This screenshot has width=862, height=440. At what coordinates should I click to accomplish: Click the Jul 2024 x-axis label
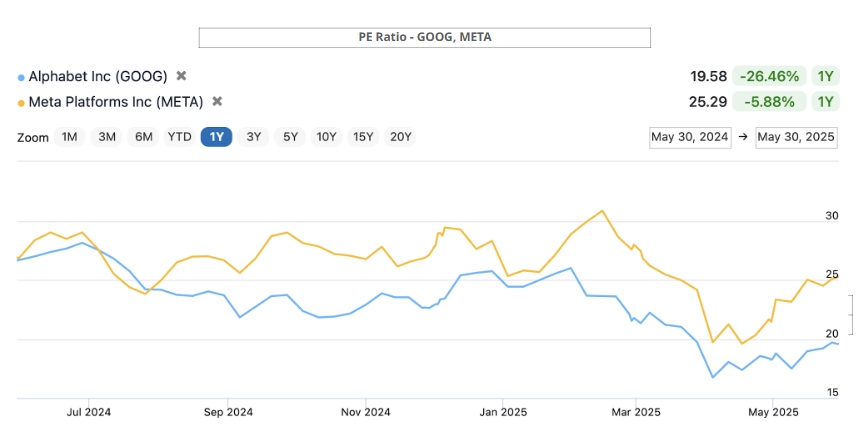pos(89,412)
